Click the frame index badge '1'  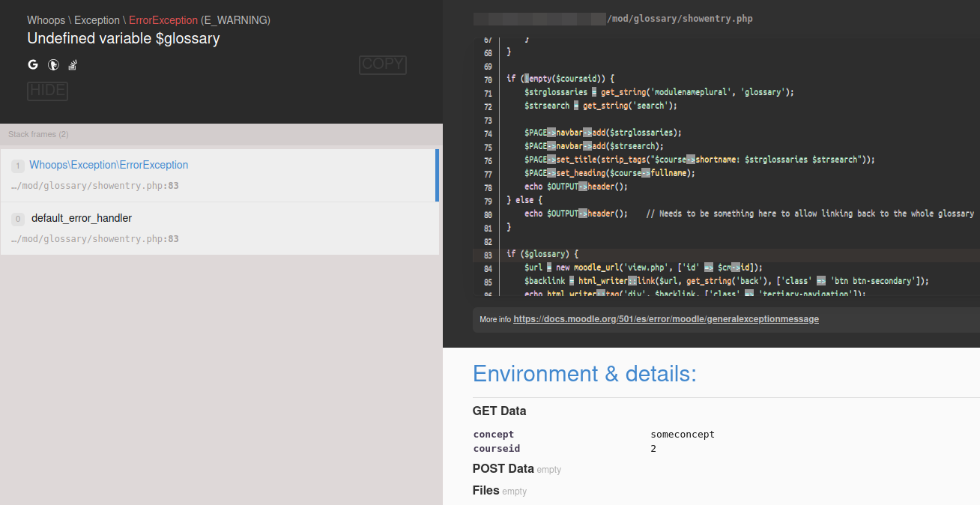[18, 166]
